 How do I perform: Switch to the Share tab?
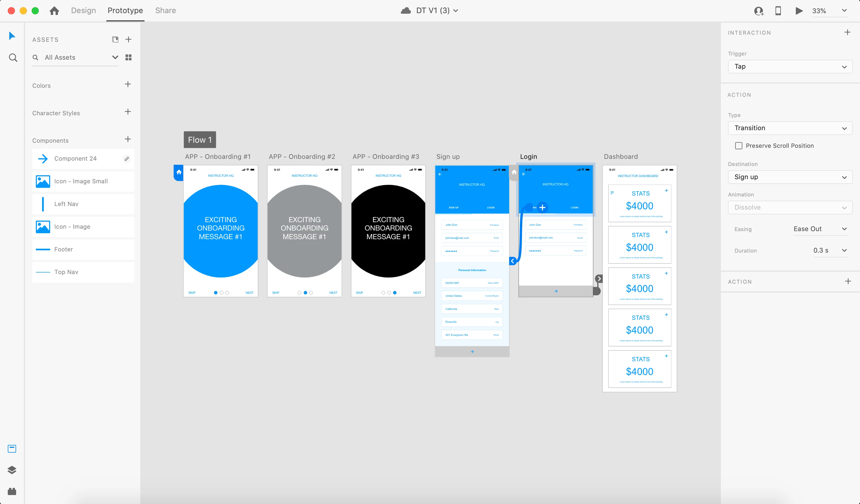point(165,10)
